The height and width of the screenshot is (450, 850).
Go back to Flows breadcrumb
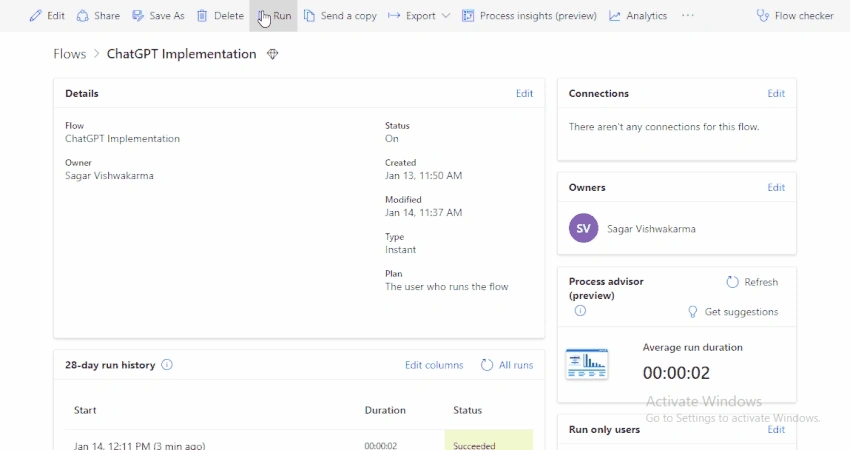click(70, 54)
